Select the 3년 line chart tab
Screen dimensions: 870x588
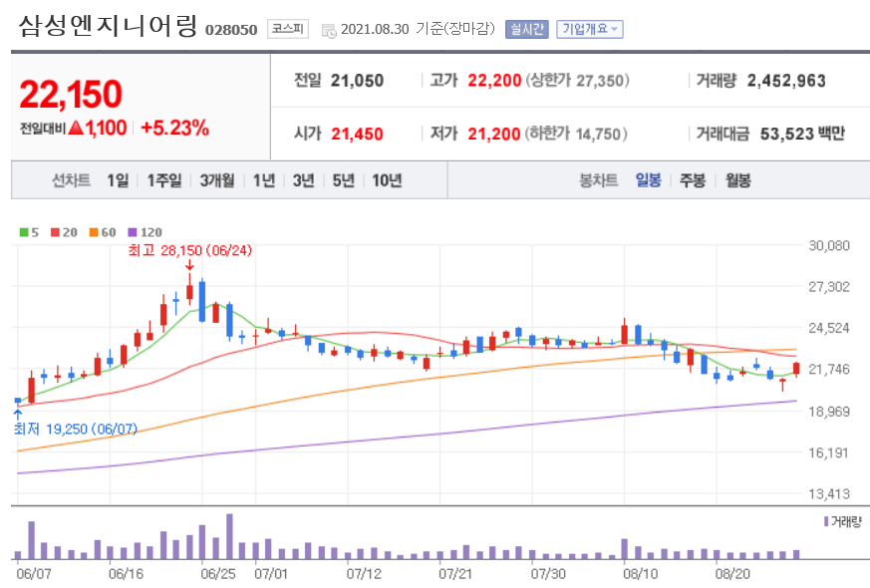coord(304,180)
